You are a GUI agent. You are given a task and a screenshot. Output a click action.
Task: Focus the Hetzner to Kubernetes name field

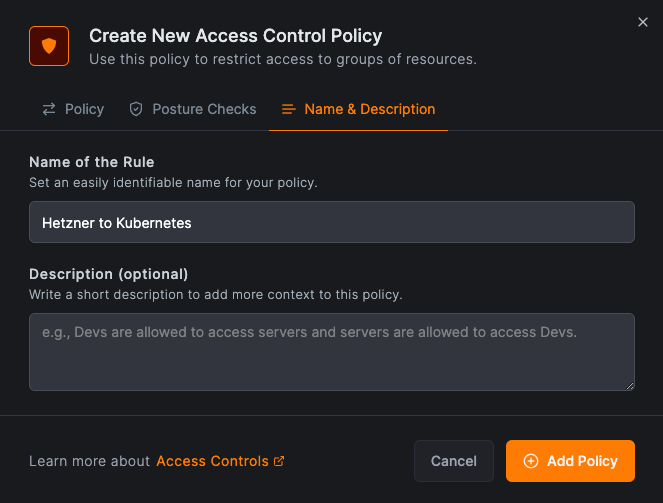tap(331, 222)
